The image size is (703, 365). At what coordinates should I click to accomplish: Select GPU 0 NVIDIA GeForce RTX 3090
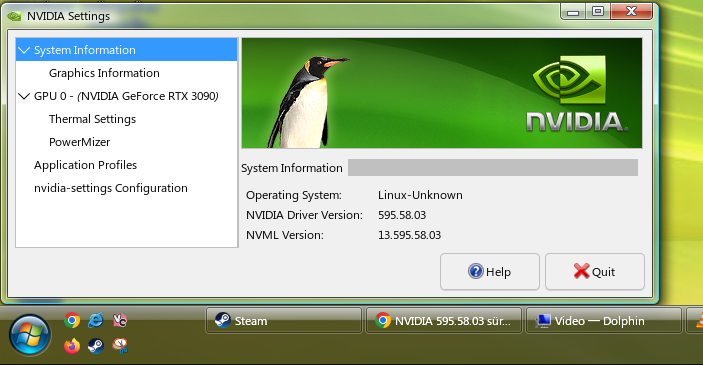coord(126,96)
